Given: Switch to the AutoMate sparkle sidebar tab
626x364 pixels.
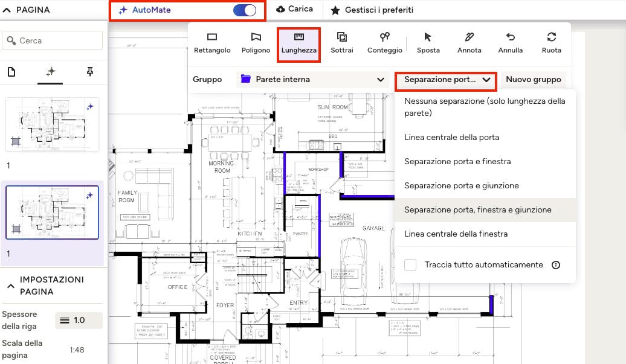Looking at the screenshot, I should click(50, 72).
